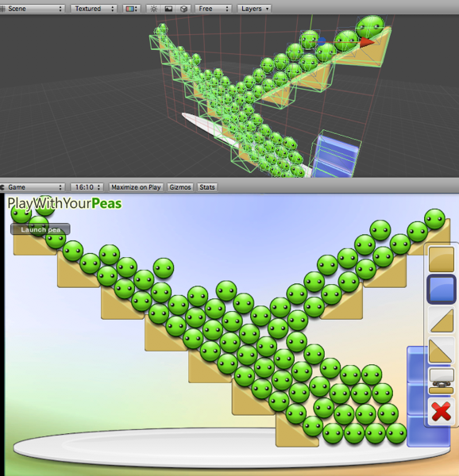This screenshot has height=476, width=459.
Task: Click the Launch pea button
Action: point(40,229)
